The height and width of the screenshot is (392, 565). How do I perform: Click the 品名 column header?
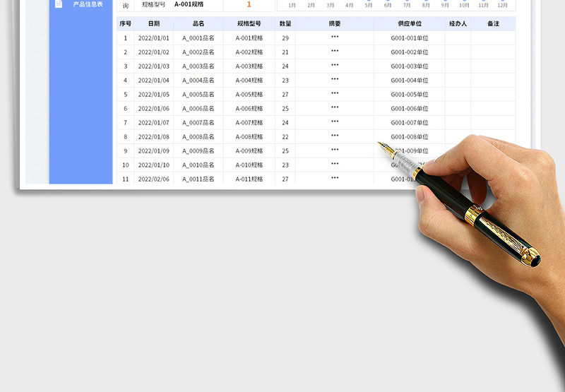[198, 24]
